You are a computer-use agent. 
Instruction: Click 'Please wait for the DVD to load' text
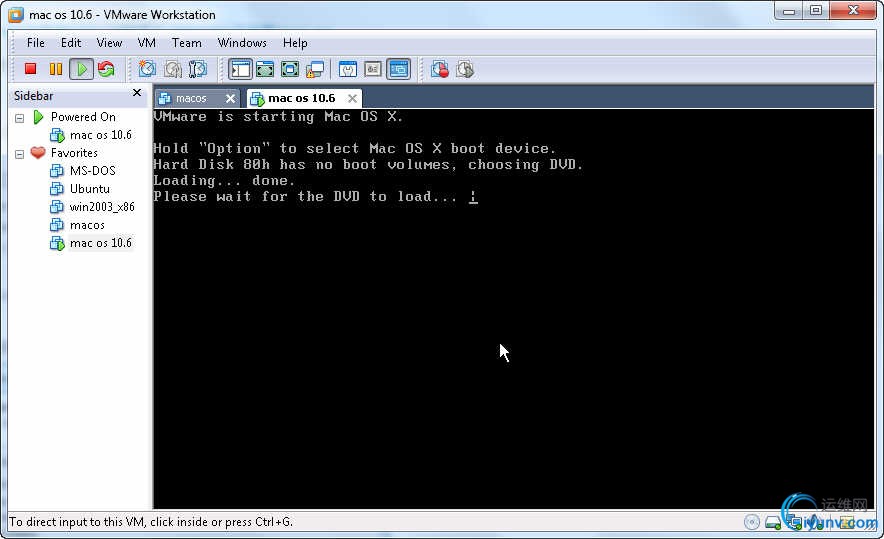(x=304, y=196)
